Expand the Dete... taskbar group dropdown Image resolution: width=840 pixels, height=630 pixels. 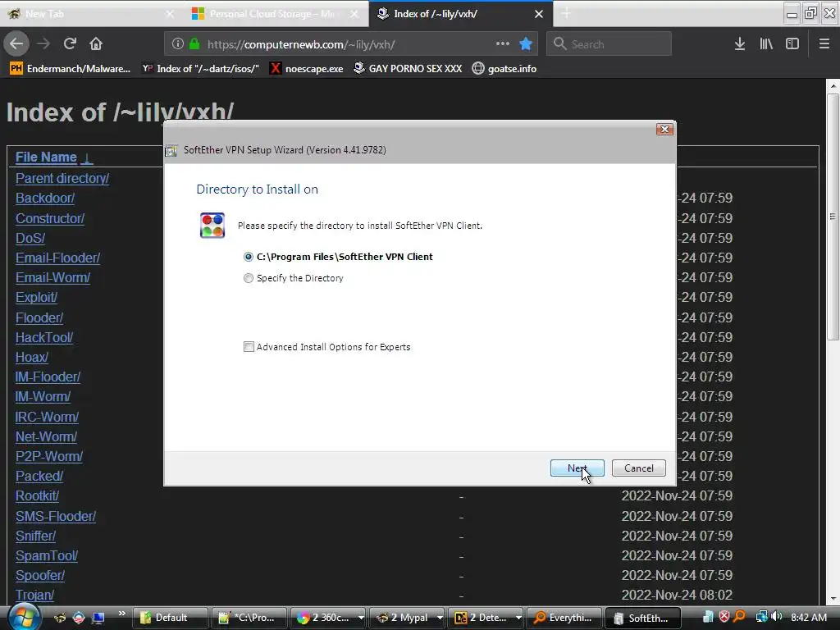pos(518,618)
